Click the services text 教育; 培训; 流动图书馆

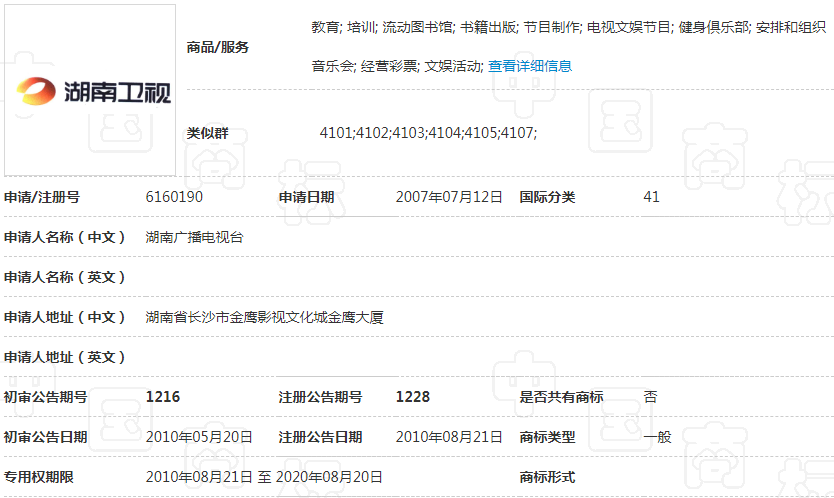(x=383, y=27)
